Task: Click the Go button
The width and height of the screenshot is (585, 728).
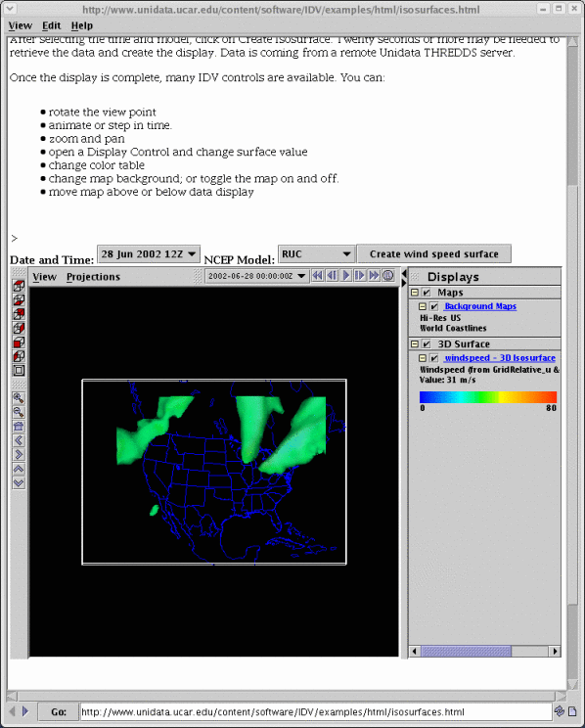Action: [59, 711]
